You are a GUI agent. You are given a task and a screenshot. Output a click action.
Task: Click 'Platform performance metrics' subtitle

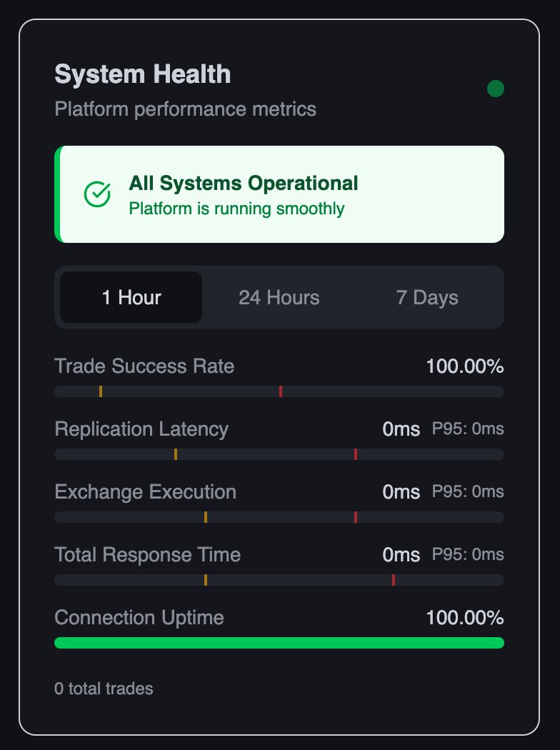click(x=185, y=109)
